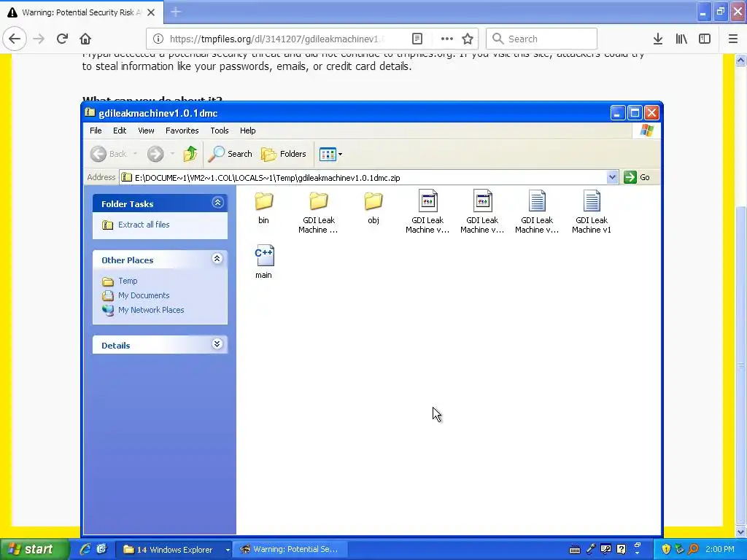Click the Firefox forward arrow

(x=39, y=39)
